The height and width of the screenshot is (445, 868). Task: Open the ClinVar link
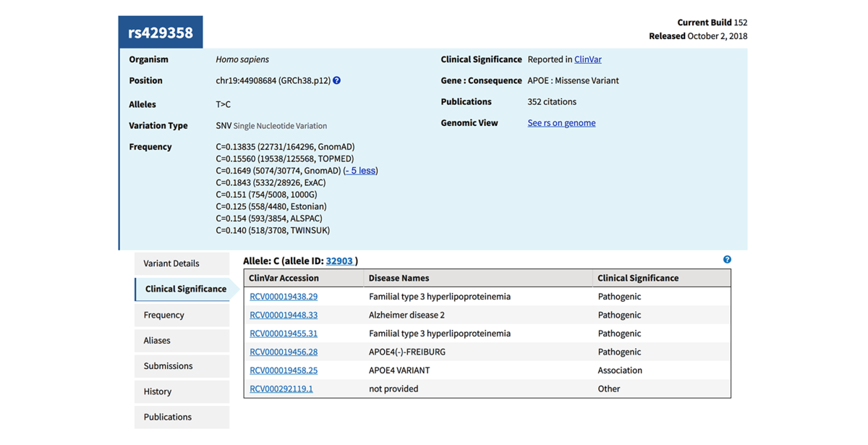587,59
